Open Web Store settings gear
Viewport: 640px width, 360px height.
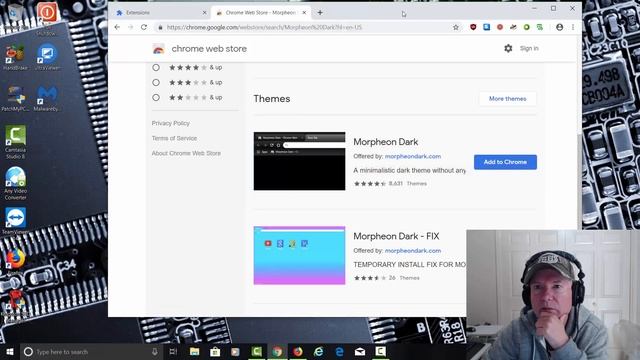[508, 49]
